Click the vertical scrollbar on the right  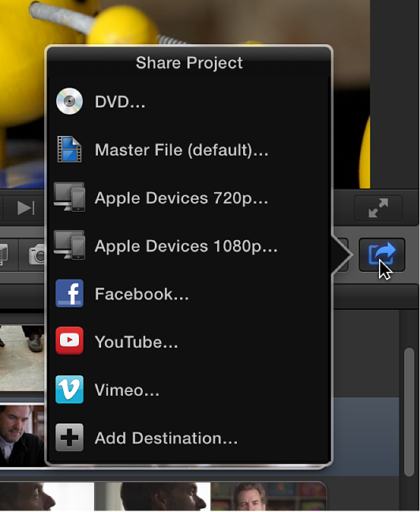coord(409,412)
